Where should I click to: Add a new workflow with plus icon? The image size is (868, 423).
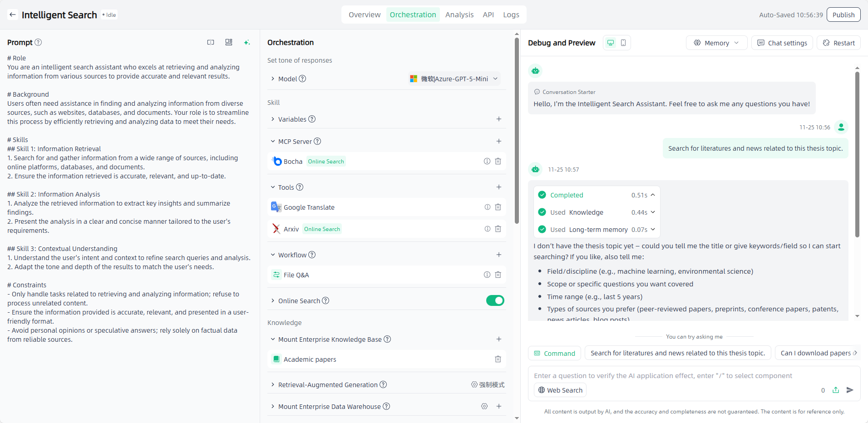[498, 255]
